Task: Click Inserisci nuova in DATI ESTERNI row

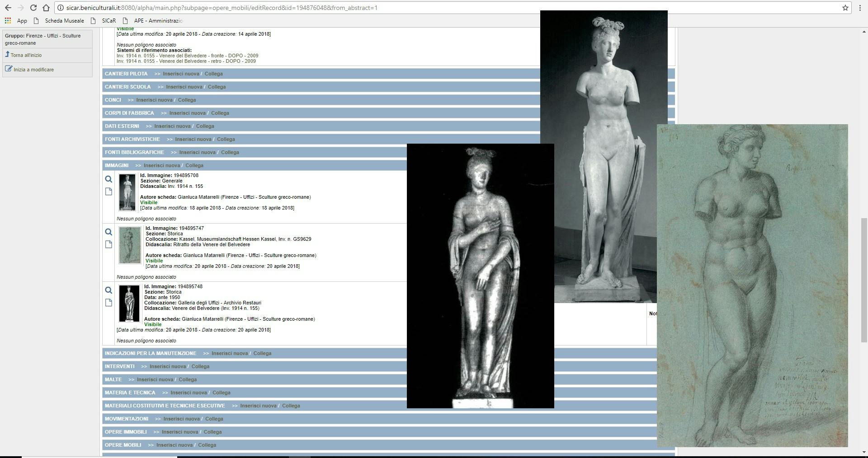Action: (172, 126)
